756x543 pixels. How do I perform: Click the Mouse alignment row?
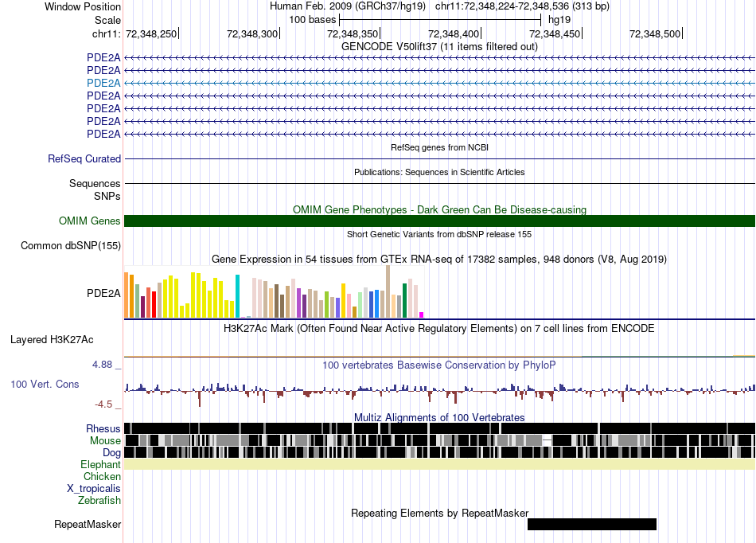439,440
